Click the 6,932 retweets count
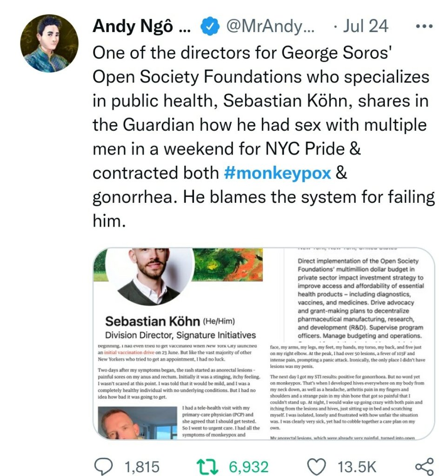 249,466
